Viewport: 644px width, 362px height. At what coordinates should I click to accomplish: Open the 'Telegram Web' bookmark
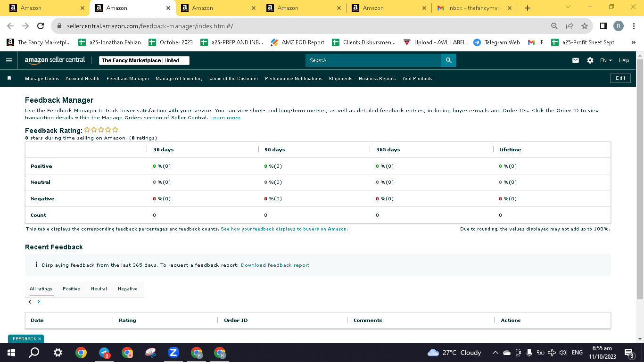(x=496, y=42)
